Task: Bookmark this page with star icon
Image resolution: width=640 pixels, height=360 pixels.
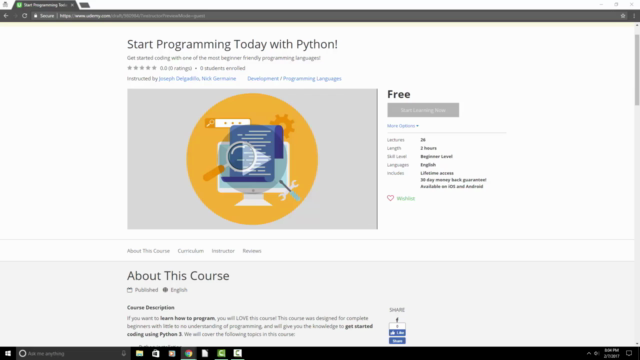Action: (x=623, y=16)
